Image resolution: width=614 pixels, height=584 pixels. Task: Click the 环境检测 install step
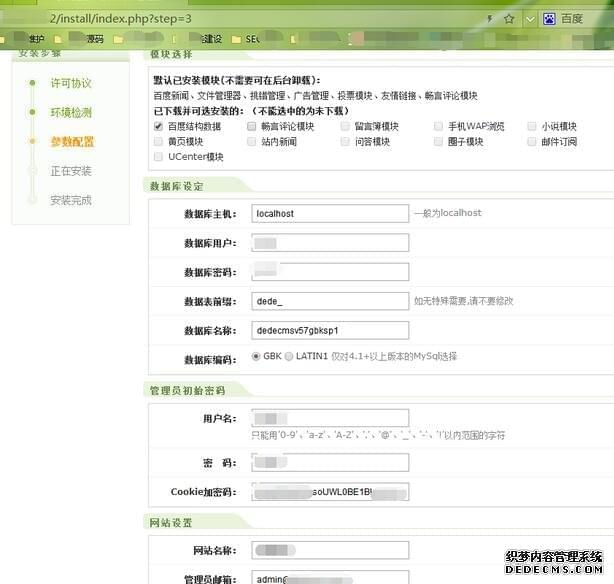coord(71,112)
